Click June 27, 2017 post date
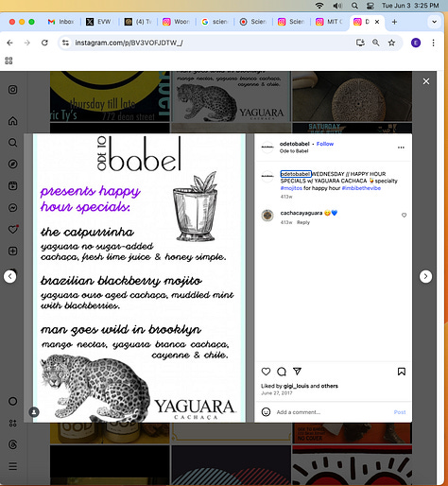Viewport: 448px width, 486px height. tap(277, 393)
